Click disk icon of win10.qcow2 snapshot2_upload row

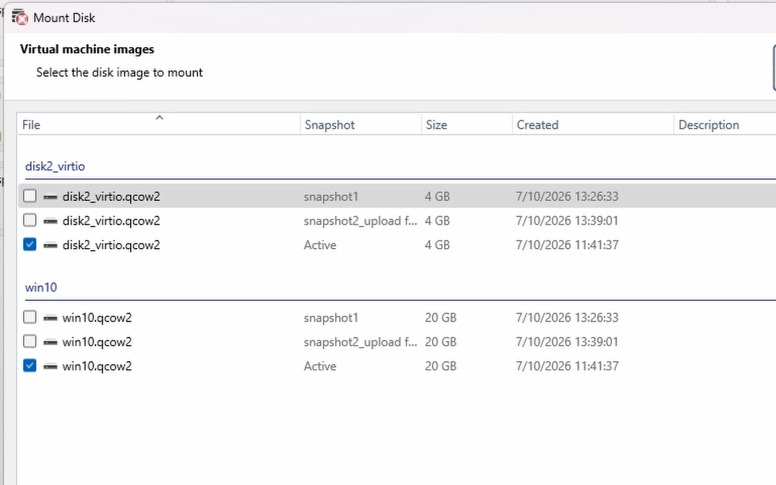click(x=50, y=342)
